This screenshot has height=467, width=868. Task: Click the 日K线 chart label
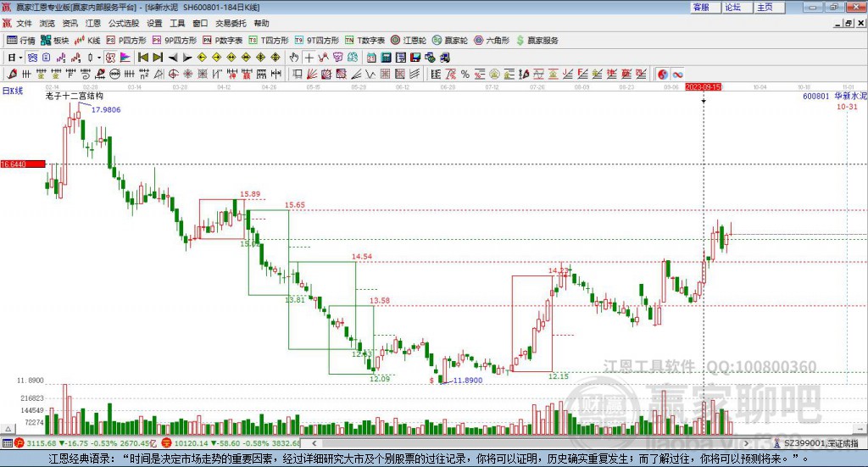(x=13, y=91)
